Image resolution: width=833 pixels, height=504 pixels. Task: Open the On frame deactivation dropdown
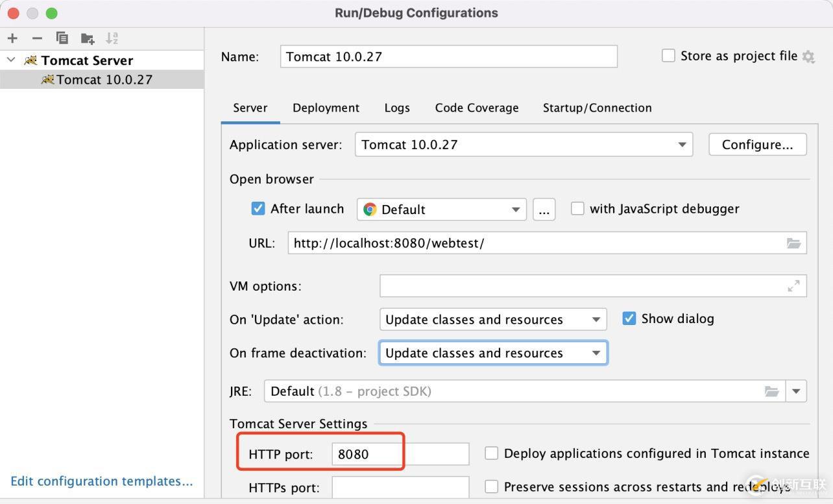493,353
